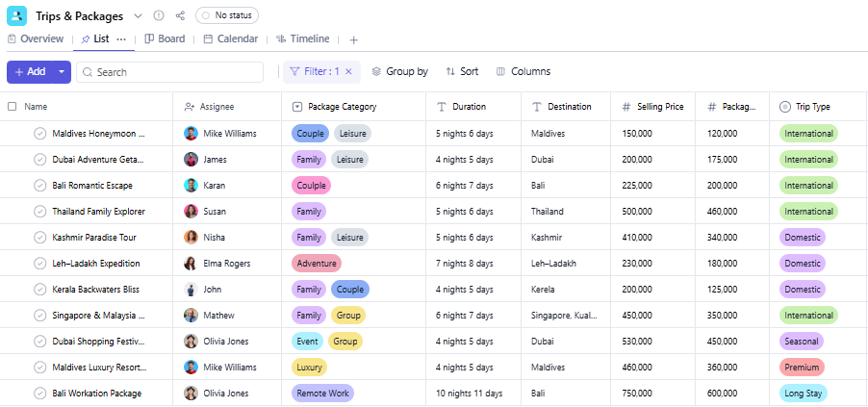This screenshot has width=868, height=407.
Task: Click the Trips & Packages project icon
Action: 17,15
